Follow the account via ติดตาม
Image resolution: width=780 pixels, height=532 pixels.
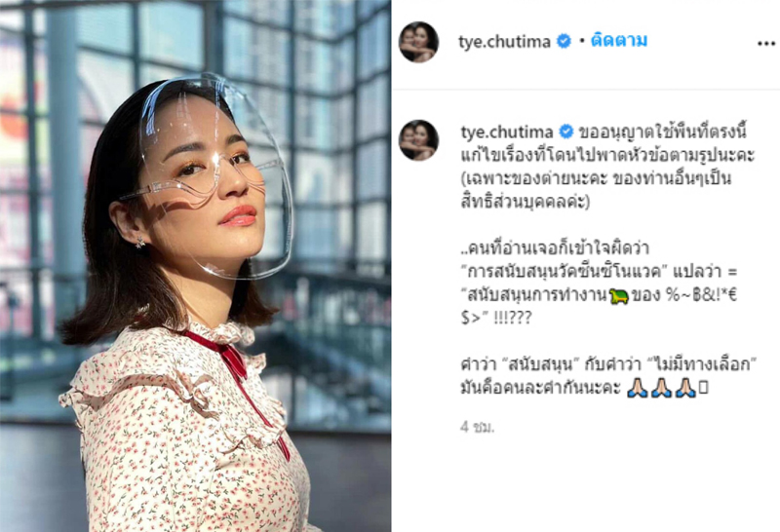coord(619,40)
